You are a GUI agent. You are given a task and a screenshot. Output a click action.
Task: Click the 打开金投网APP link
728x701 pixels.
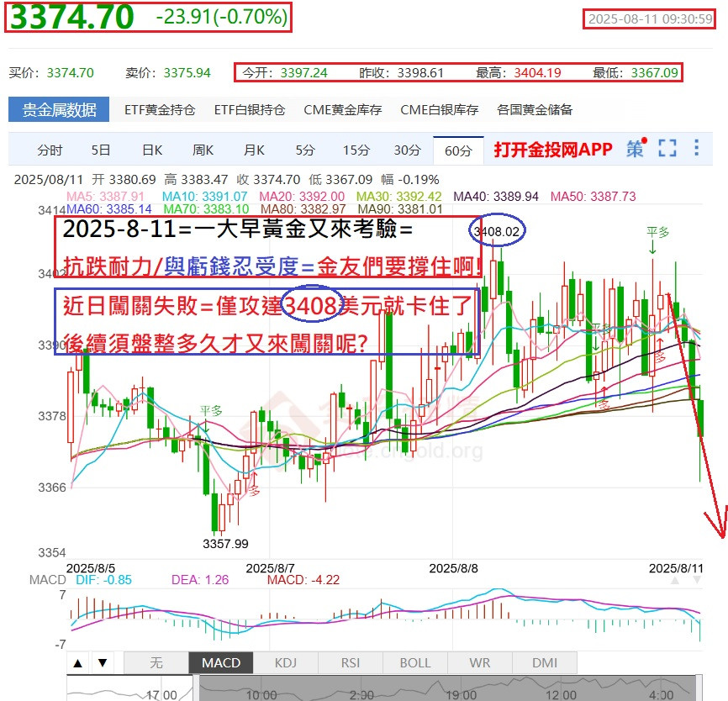click(x=553, y=150)
